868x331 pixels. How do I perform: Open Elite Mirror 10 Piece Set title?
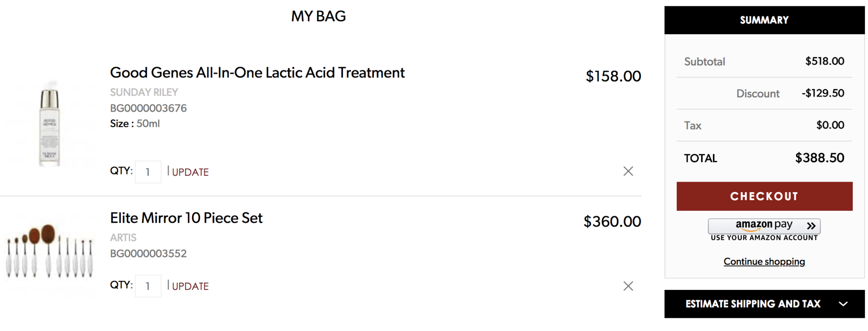(x=186, y=218)
